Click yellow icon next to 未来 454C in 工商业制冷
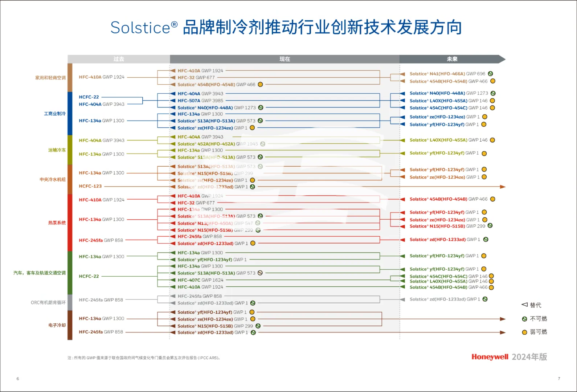577x392 pixels. point(492,108)
